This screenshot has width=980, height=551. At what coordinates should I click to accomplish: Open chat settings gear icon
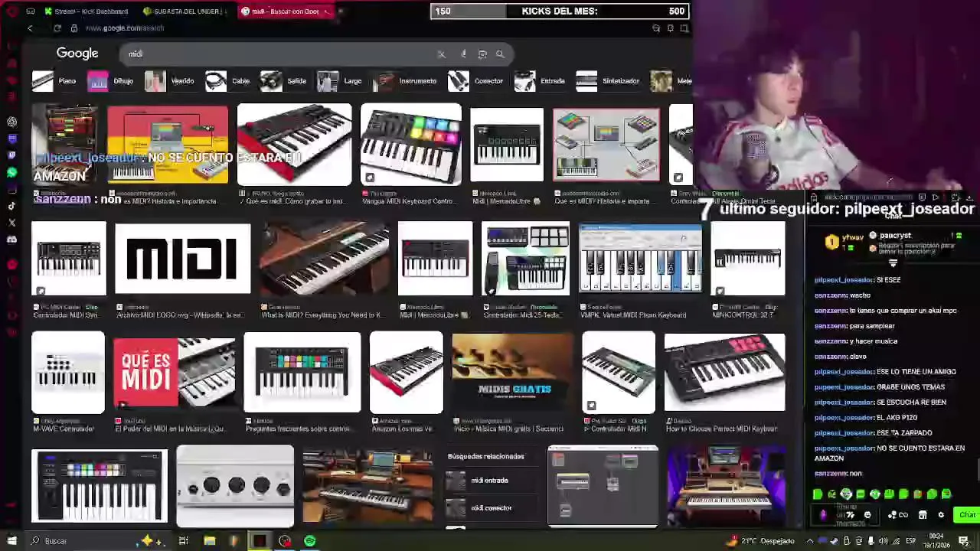pos(941,515)
